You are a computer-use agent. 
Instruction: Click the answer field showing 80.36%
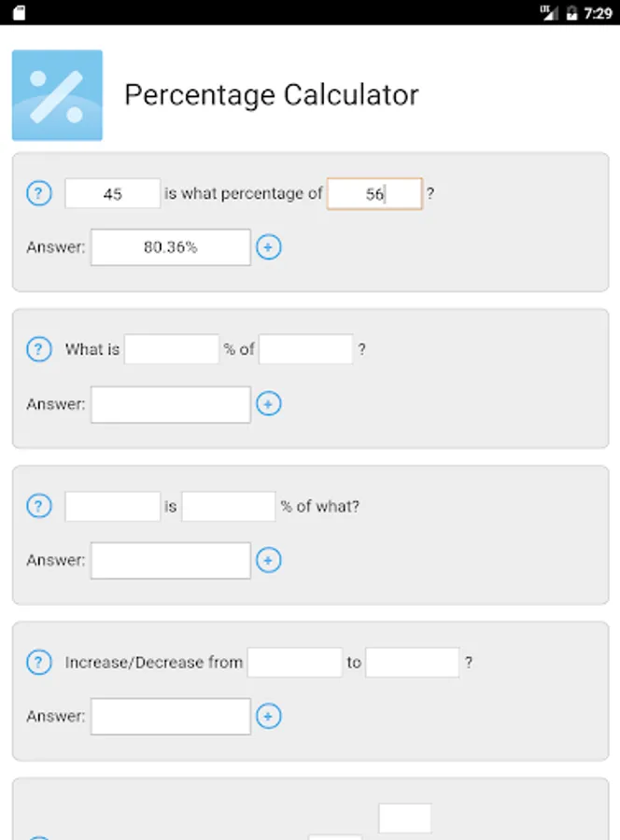point(170,246)
